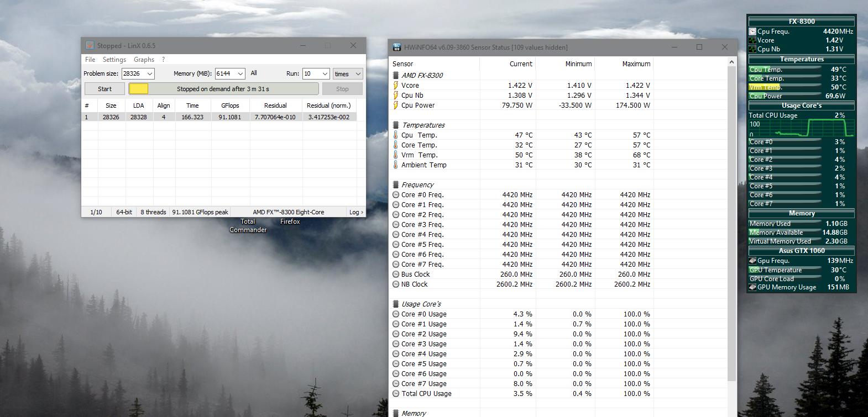The image size is (868, 417).
Task: Click the HWiNFO scrollbar up arrow
Action: tap(731, 62)
